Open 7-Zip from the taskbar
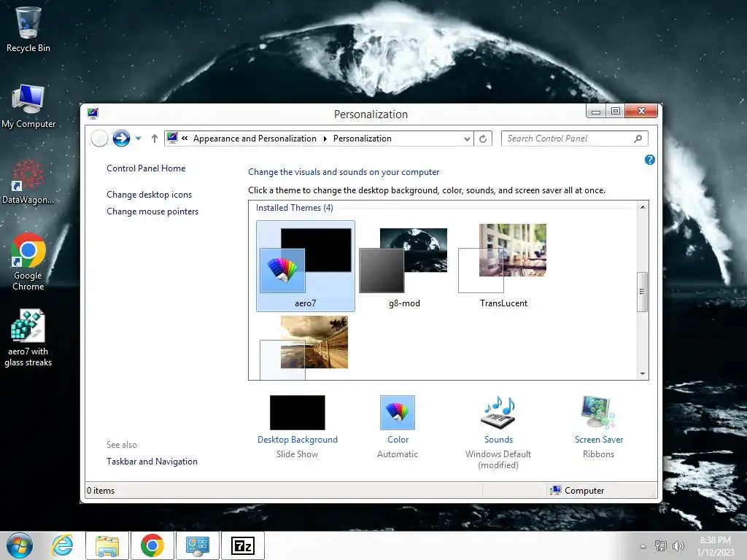This screenshot has width=747, height=560. [242, 545]
